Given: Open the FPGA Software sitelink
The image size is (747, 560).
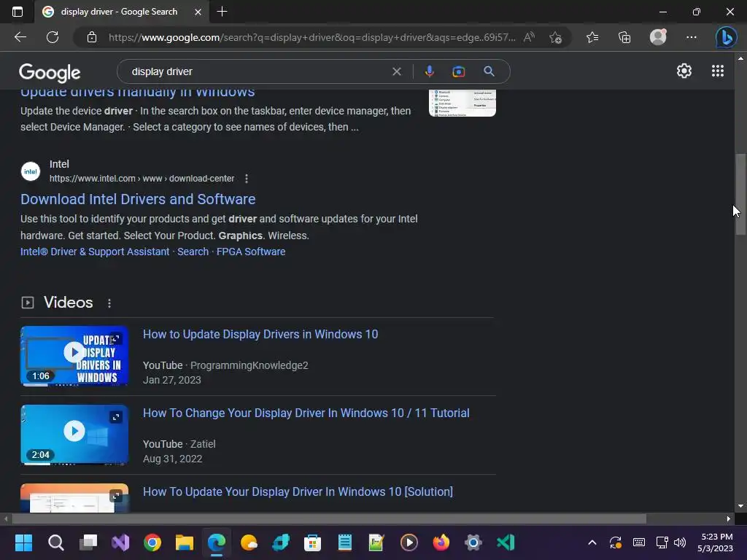Looking at the screenshot, I should coord(251,252).
